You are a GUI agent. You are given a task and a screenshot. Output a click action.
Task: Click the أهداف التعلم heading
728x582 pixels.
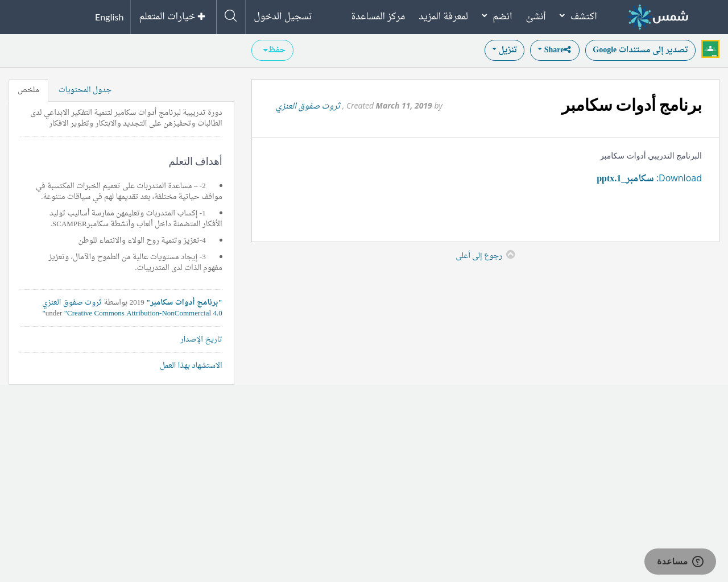195,161
